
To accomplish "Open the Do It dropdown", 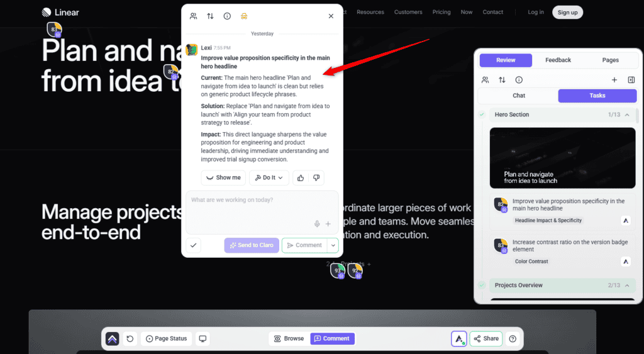I will pos(269,178).
